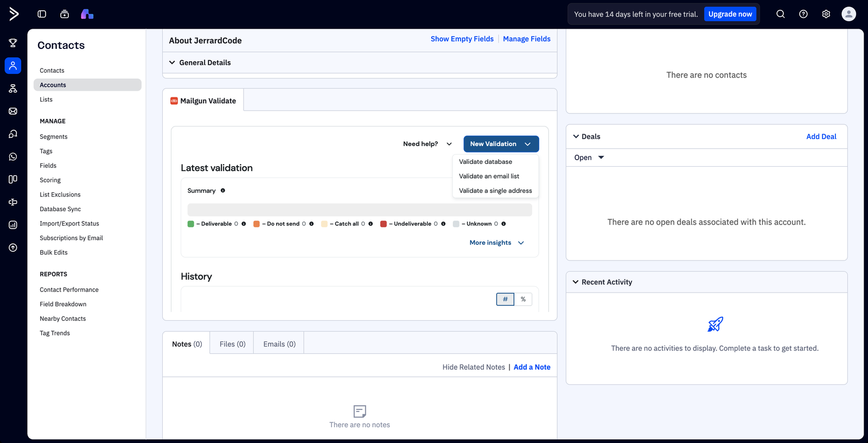Image resolution: width=868 pixels, height=443 pixels.
Task: Click the ActiveCampaign logo icon
Action: click(14, 14)
